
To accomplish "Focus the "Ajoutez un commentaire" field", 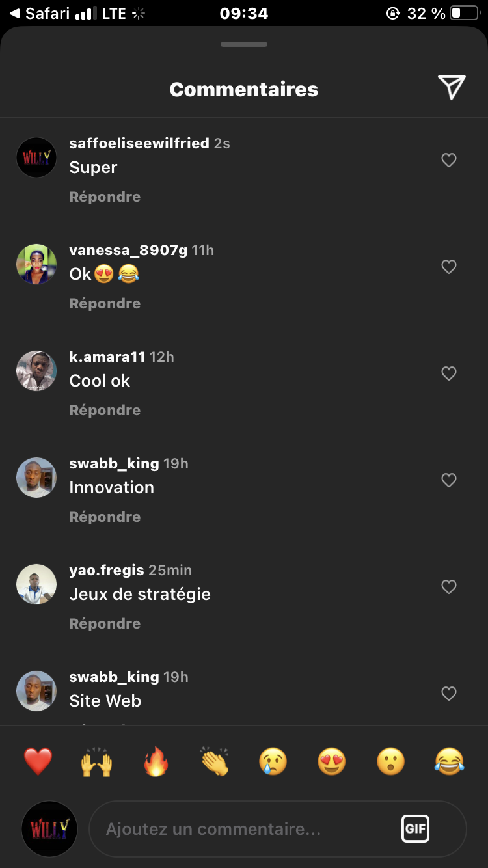I will (241, 829).
